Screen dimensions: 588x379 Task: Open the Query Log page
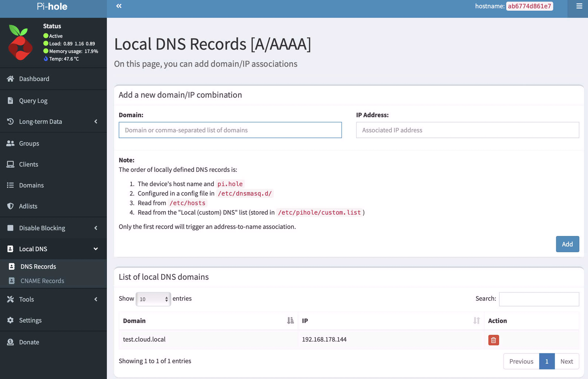[33, 101]
